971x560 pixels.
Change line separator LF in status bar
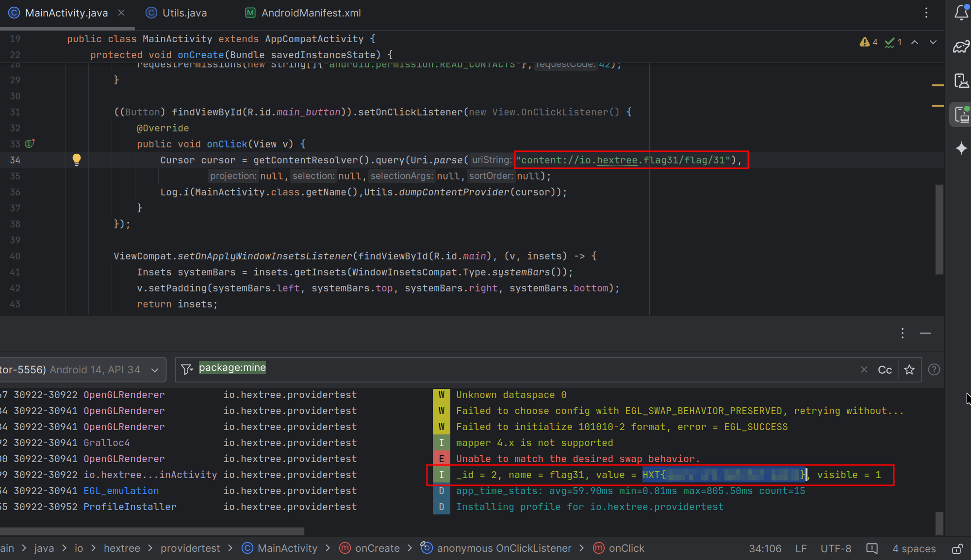(x=801, y=548)
